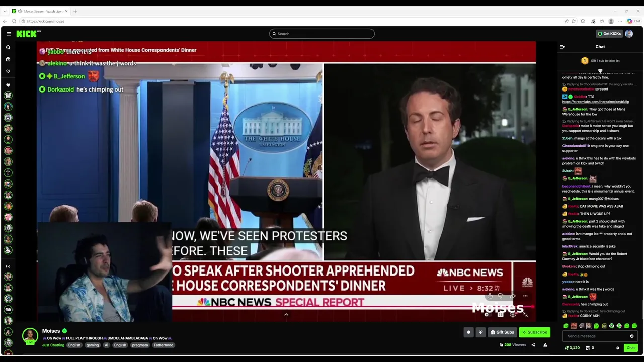Send message with green Chat button

tap(630, 348)
